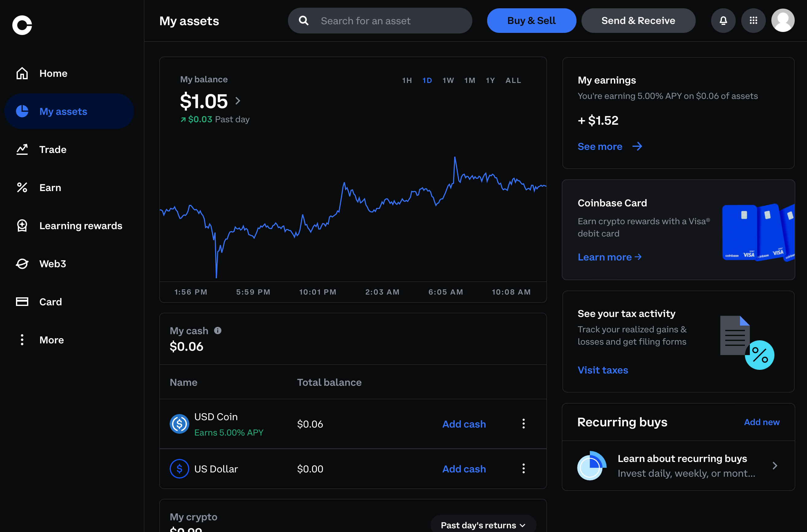Expand More label in sidebar

(52, 340)
